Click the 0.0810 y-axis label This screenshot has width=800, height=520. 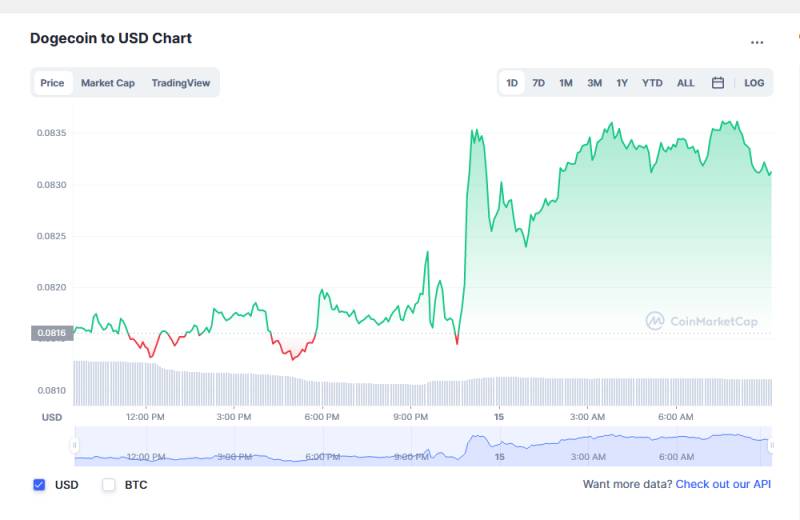tap(52, 390)
